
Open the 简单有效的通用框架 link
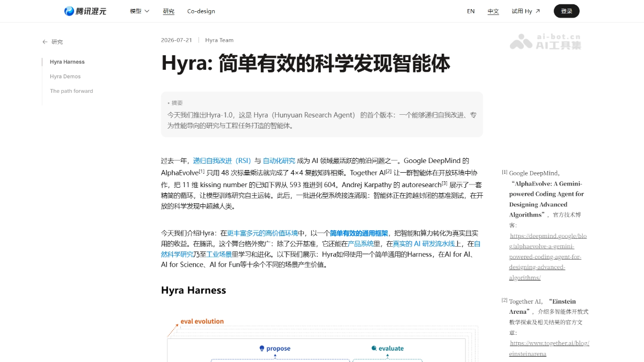click(358, 233)
